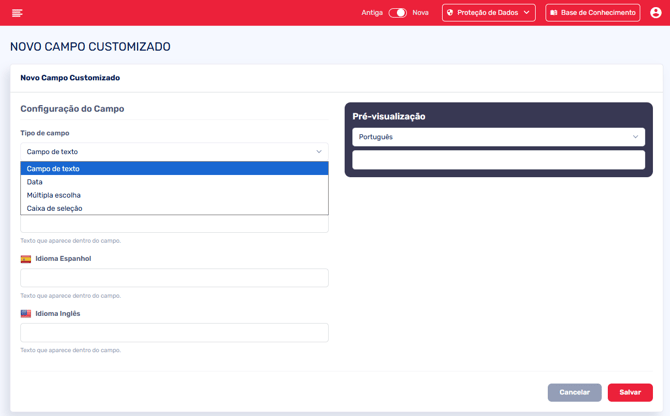
Task: Focus the Idioma Inglês text field
Action: (174, 333)
